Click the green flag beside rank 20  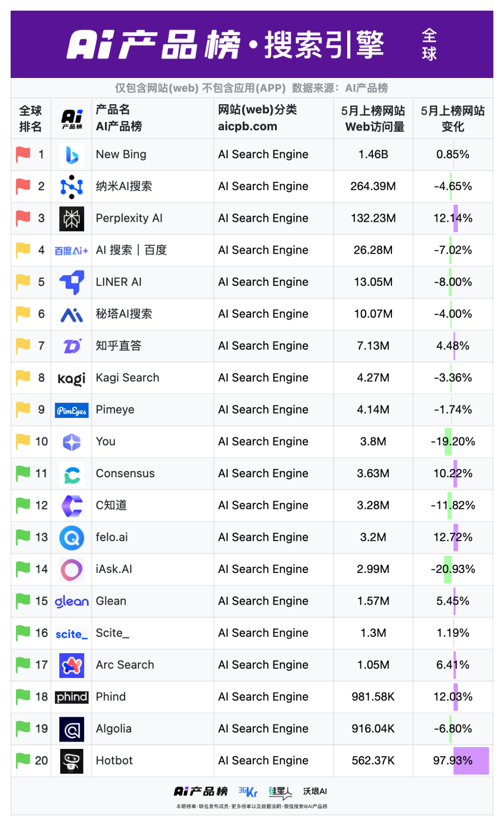(23, 760)
